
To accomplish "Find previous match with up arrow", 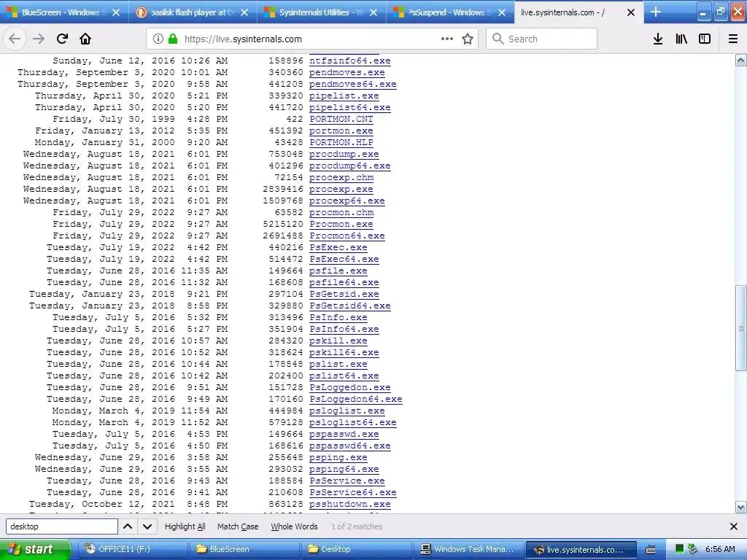I will tap(128, 526).
